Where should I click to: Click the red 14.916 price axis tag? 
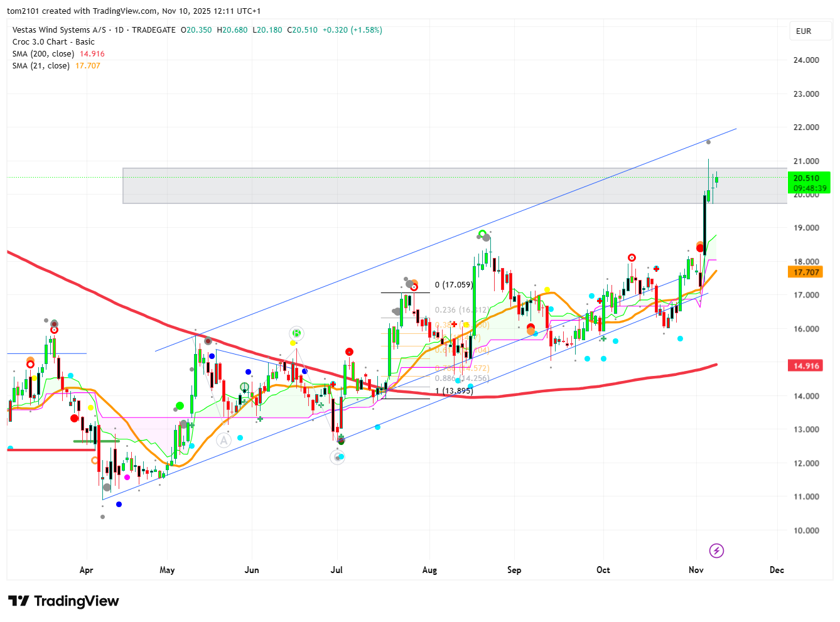[806, 366]
